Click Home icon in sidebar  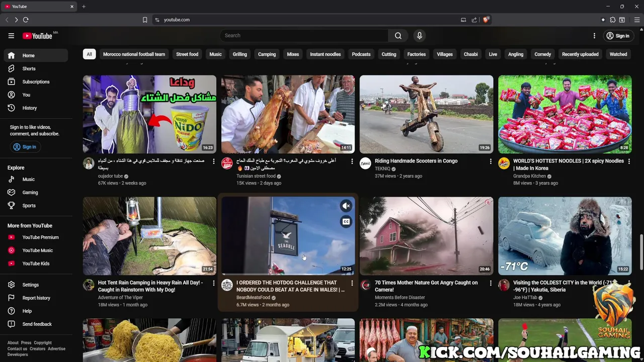[x=12, y=55]
